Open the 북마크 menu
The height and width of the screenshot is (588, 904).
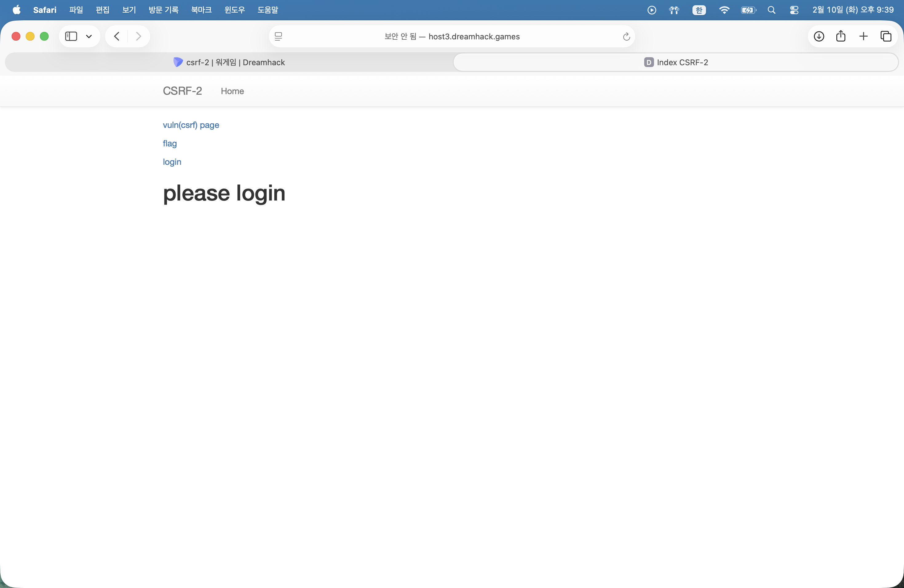click(x=201, y=10)
